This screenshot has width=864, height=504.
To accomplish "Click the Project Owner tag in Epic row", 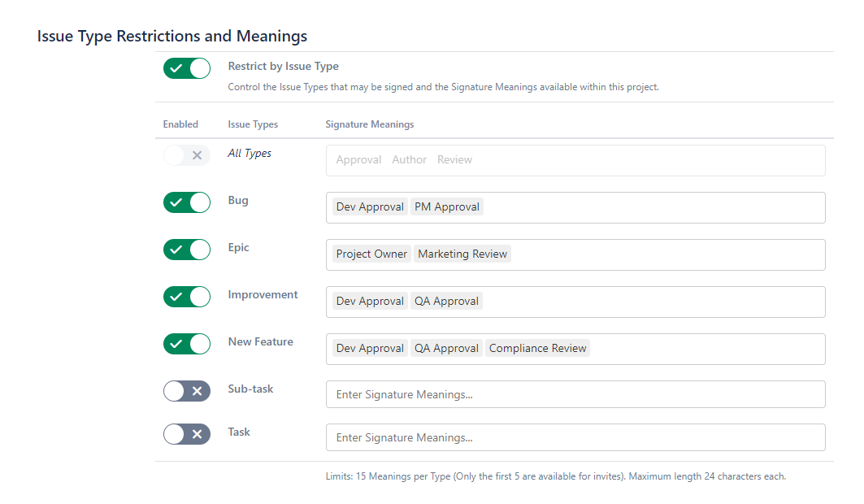I will tap(371, 254).
